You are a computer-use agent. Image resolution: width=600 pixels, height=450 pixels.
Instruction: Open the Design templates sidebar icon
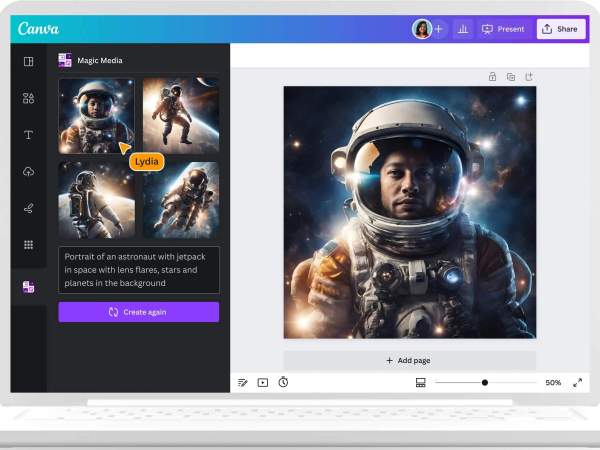[28, 62]
